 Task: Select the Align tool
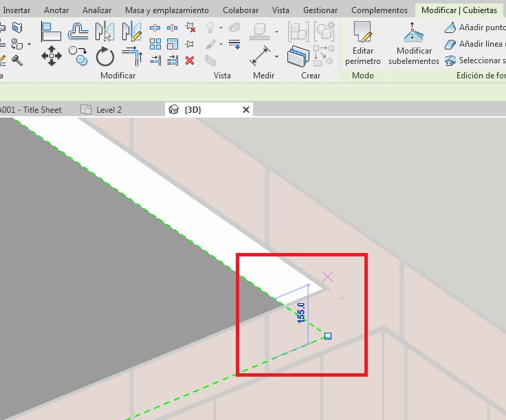[52, 32]
